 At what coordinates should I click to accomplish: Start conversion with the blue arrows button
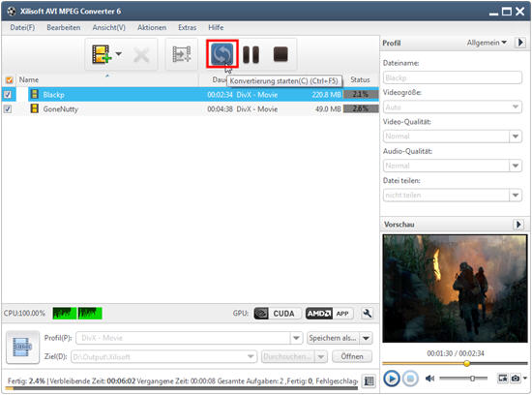[222, 54]
